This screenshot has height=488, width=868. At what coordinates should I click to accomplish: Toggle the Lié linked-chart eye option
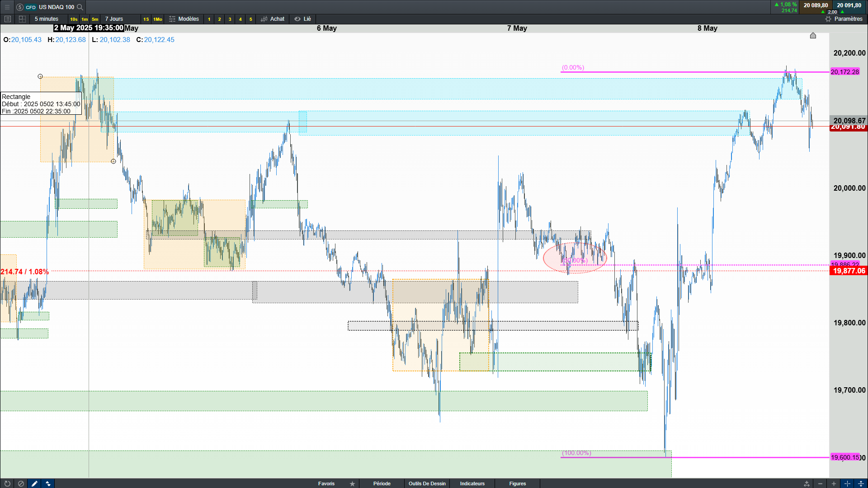303,19
